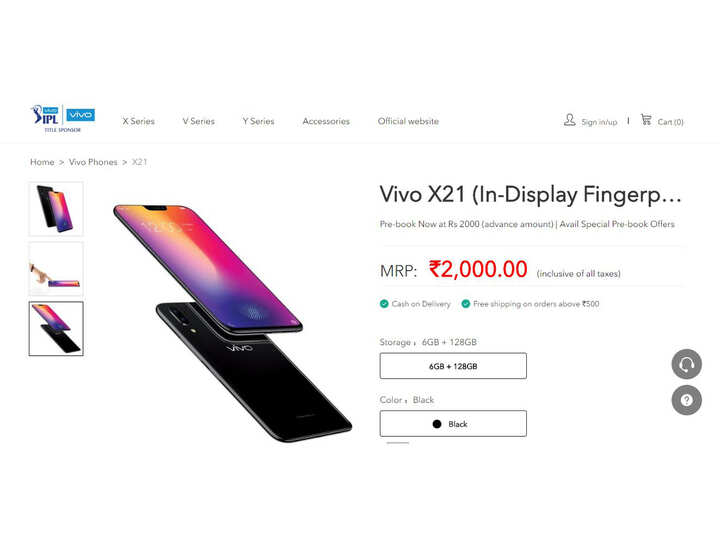Click the vivo brand logo
Image resolution: width=720 pixels, height=540 pixels.
tap(81, 115)
